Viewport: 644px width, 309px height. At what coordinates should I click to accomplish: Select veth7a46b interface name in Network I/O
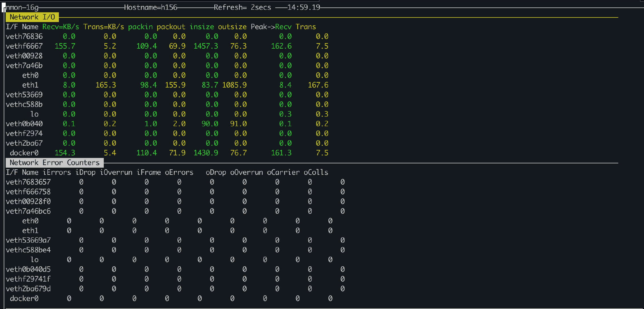tap(24, 66)
